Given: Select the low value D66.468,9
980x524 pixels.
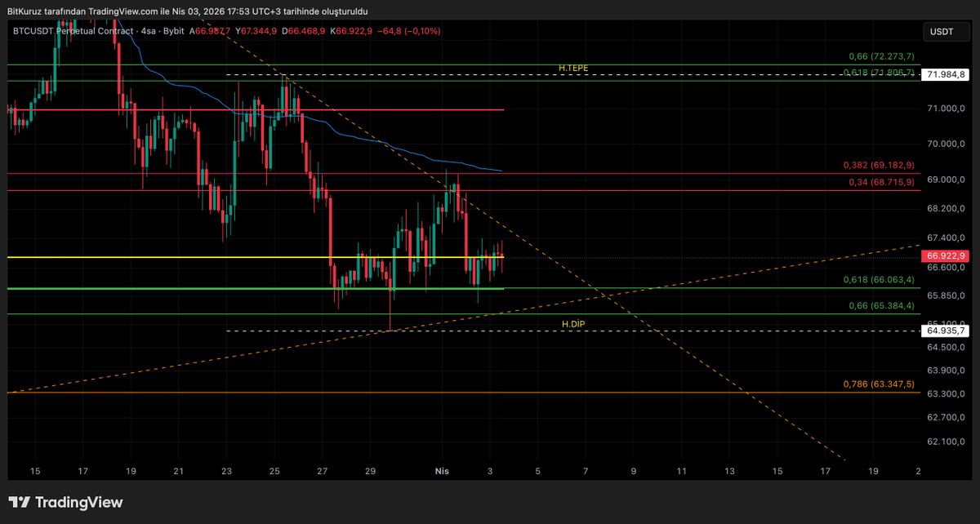Looking at the screenshot, I should 304,31.
